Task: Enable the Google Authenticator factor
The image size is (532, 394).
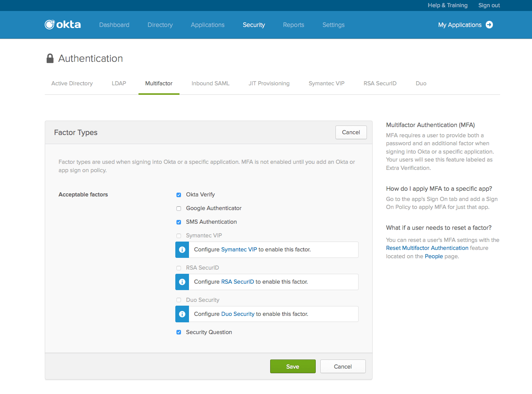Action: click(x=179, y=209)
